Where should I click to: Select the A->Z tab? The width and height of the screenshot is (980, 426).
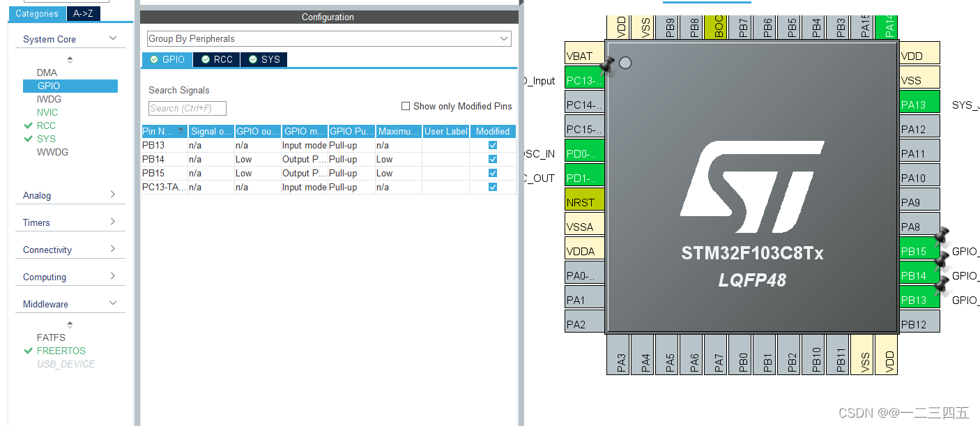click(x=83, y=14)
